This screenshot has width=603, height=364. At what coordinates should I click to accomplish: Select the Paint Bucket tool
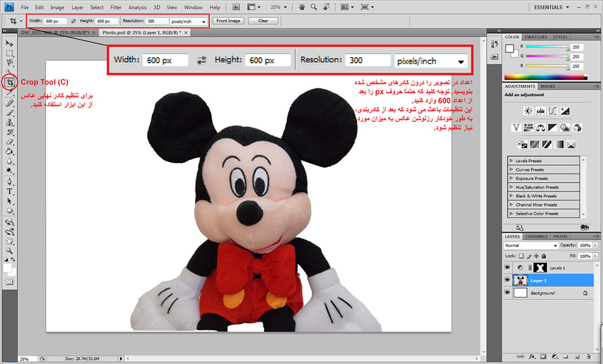(10, 151)
